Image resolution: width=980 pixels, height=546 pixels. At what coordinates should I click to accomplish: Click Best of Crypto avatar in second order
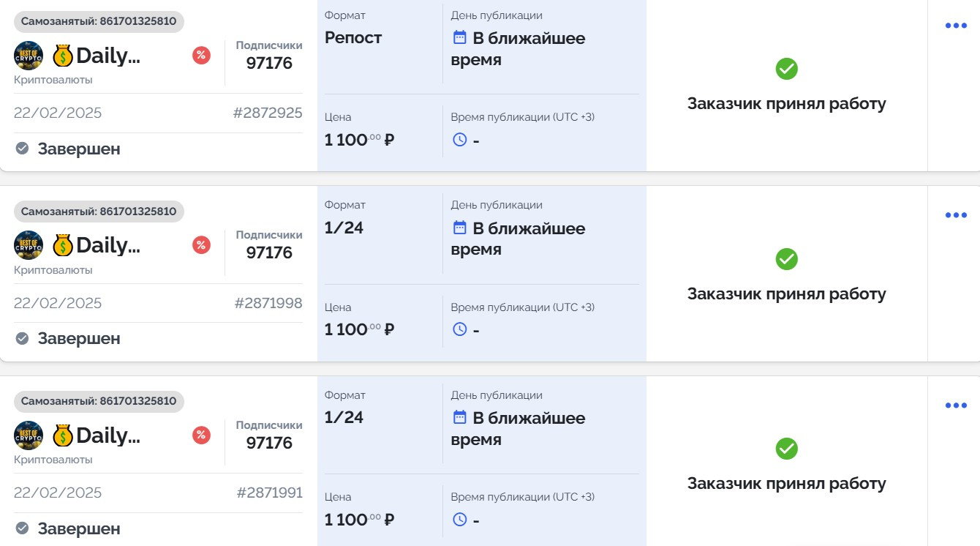pyautogui.click(x=29, y=245)
